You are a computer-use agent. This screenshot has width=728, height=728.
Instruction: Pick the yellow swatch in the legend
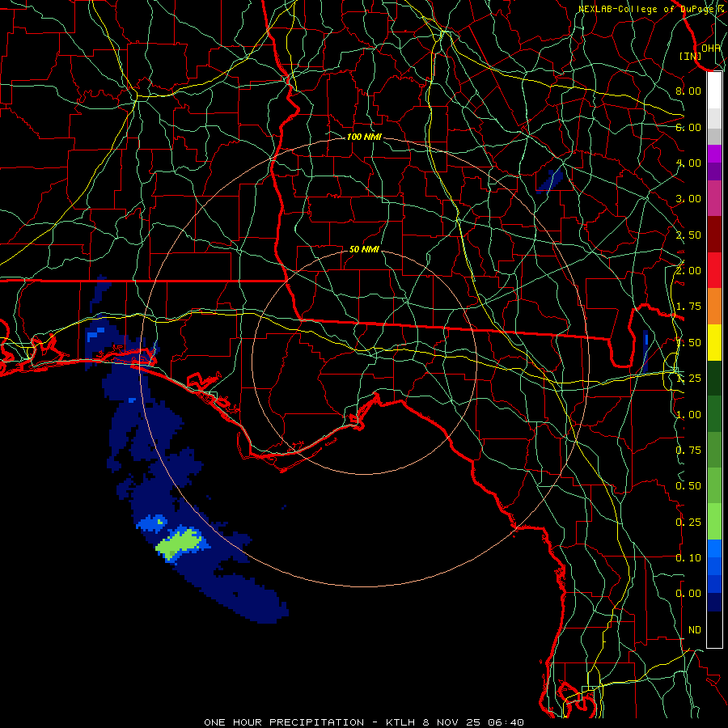pos(714,343)
